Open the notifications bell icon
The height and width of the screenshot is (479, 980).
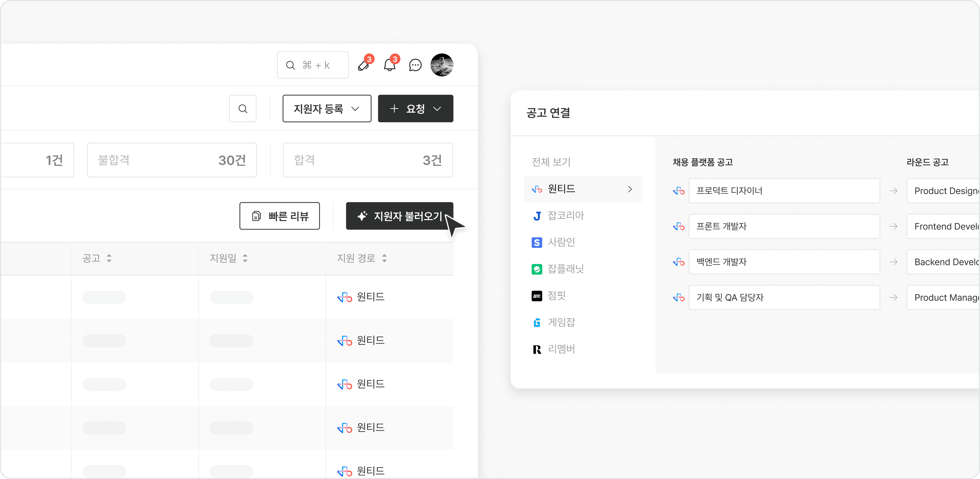click(390, 65)
